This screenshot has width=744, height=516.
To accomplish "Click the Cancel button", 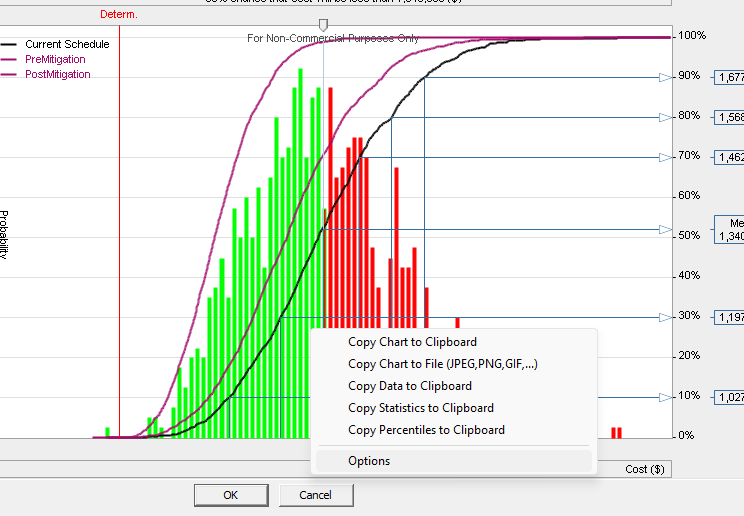I will 315,495.
